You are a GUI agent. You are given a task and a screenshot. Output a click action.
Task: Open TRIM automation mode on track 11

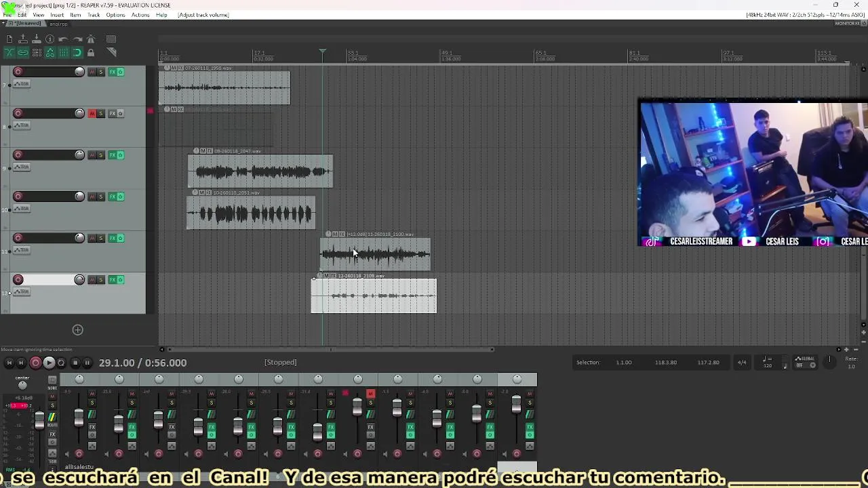[22, 250]
